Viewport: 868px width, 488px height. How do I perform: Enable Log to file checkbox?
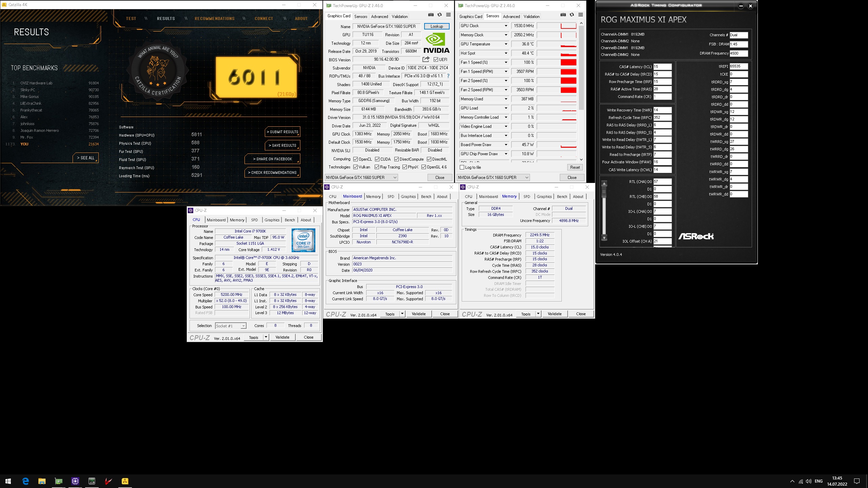pyautogui.click(x=462, y=167)
